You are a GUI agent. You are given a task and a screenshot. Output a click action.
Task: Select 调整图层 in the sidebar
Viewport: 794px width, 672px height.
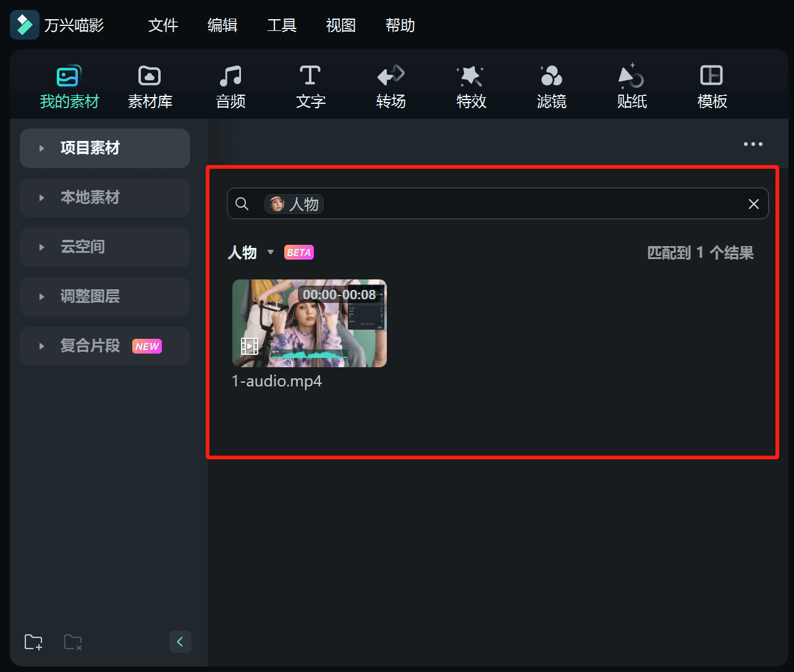tap(105, 297)
